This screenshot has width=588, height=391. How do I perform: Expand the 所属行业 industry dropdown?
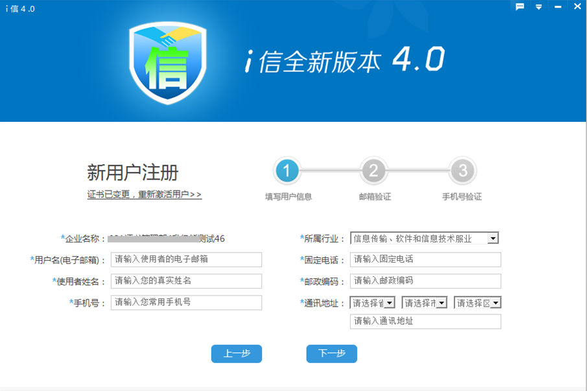tap(493, 239)
